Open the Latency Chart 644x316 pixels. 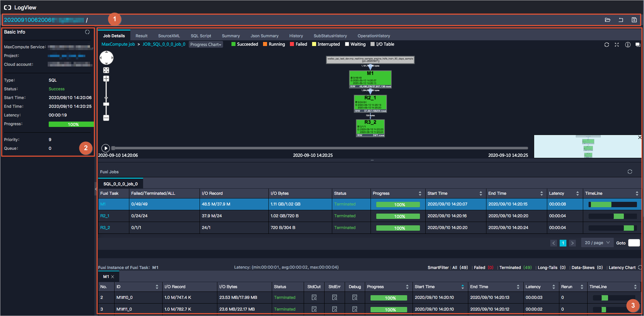(x=622, y=268)
